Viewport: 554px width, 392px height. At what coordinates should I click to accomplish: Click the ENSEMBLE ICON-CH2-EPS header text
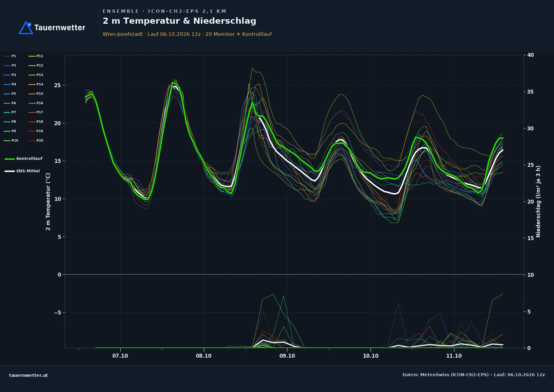pos(164,11)
